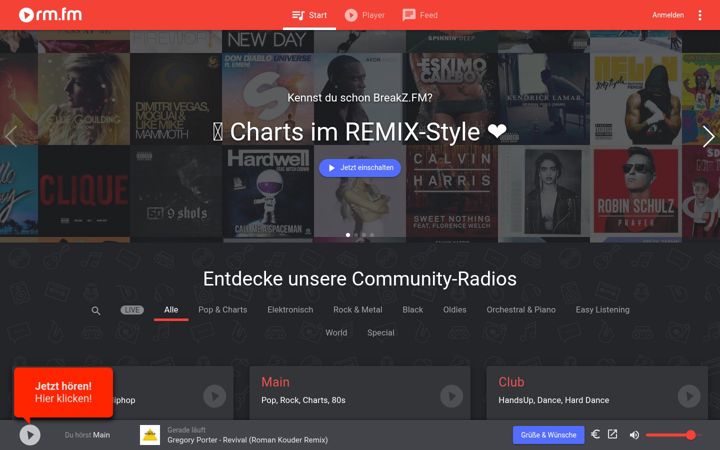Image resolution: width=720 pixels, height=450 pixels.
Task: Click the Euro donation icon
Action: pyautogui.click(x=596, y=434)
